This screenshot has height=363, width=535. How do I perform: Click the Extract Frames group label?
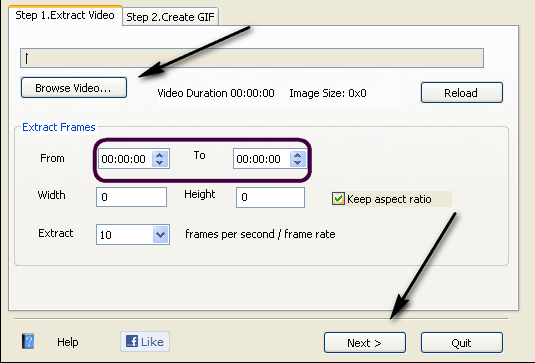pyautogui.click(x=59, y=127)
